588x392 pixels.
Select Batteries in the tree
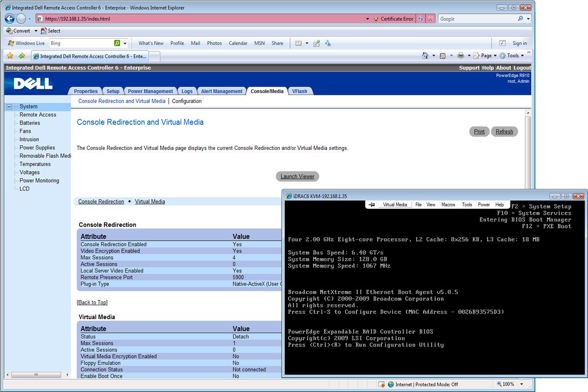click(30, 123)
